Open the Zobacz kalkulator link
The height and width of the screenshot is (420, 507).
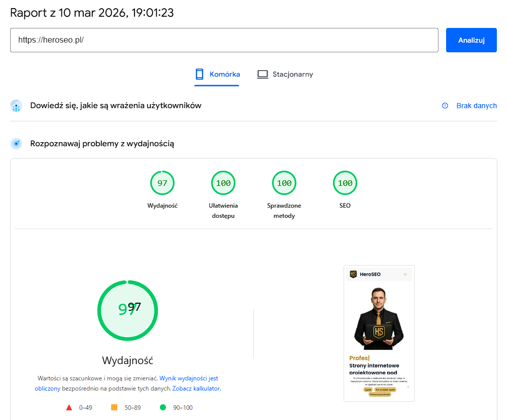pyautogui.click(x=196, y=389)
